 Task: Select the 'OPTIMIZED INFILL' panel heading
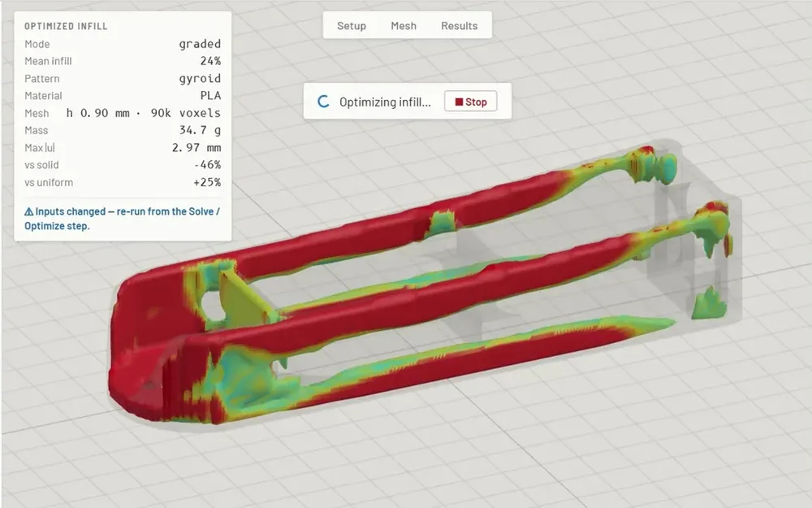coord(66,27)
